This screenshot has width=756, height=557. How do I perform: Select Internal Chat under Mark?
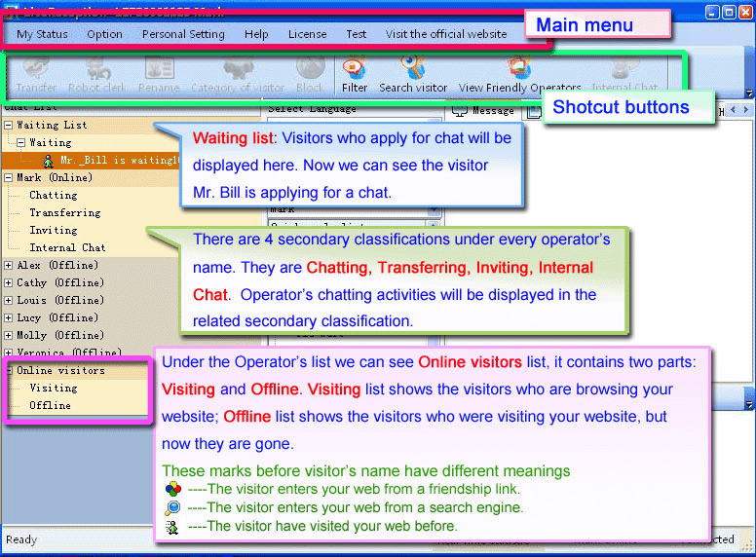[67, 247]
